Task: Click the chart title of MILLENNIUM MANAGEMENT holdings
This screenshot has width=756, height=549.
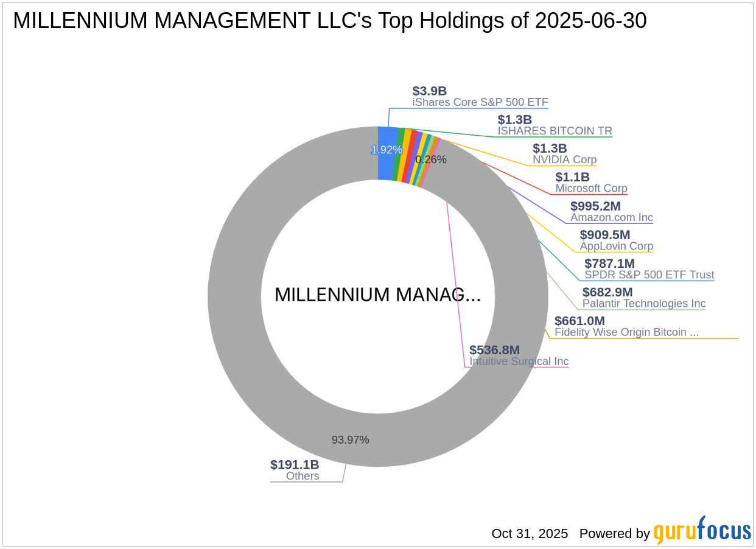Action: (330, 21)
